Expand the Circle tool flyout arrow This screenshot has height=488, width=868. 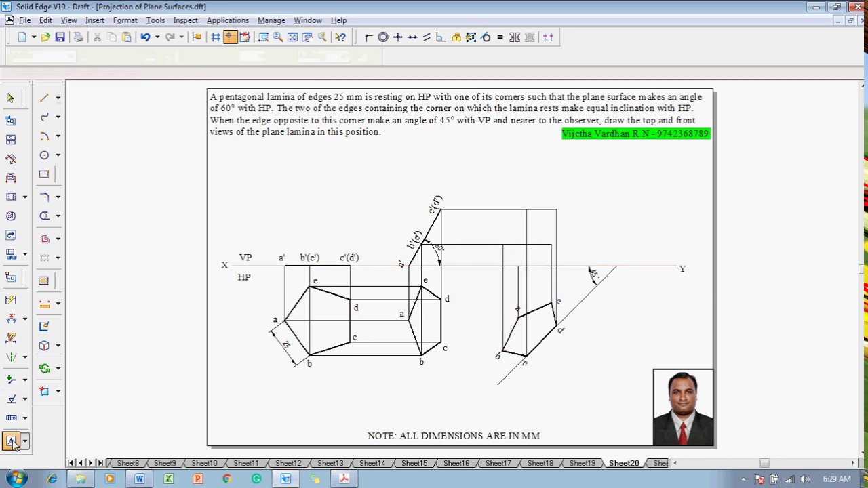coord(58,155)
